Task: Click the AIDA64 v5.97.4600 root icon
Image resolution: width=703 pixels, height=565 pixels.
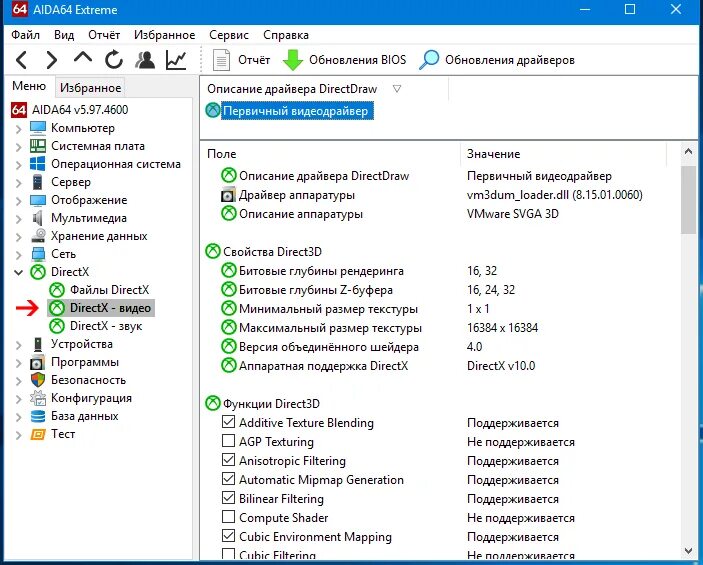Action: point(19,110)
